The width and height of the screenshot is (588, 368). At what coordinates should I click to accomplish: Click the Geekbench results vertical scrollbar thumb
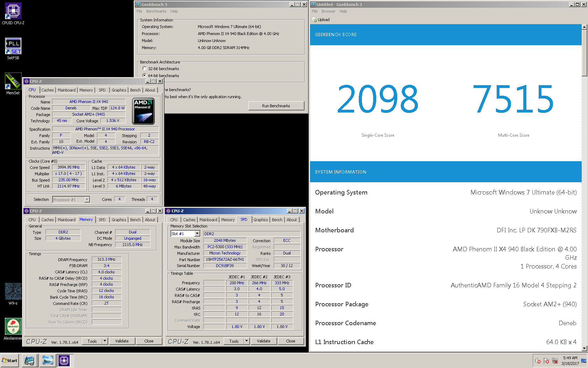584,53
